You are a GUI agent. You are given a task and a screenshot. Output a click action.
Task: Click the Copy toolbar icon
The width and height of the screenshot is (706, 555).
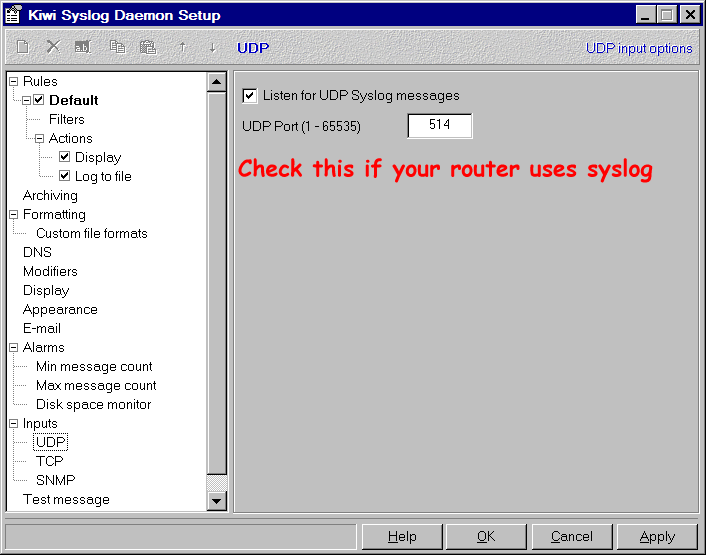118,47
